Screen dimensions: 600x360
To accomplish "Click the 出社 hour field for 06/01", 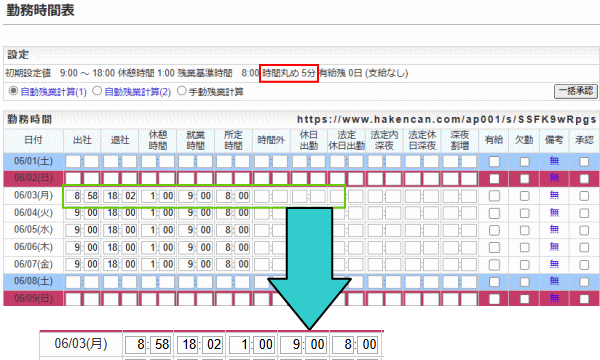I will pos(73,161).
